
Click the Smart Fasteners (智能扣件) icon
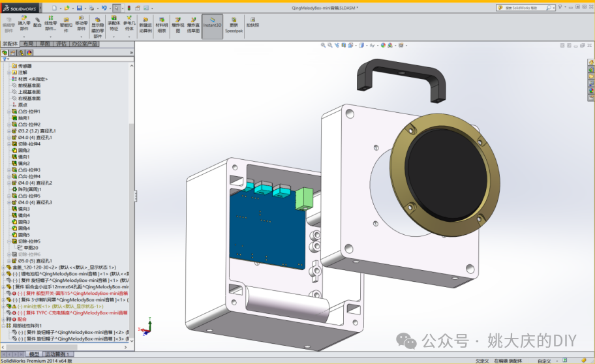tap(66, 24)
